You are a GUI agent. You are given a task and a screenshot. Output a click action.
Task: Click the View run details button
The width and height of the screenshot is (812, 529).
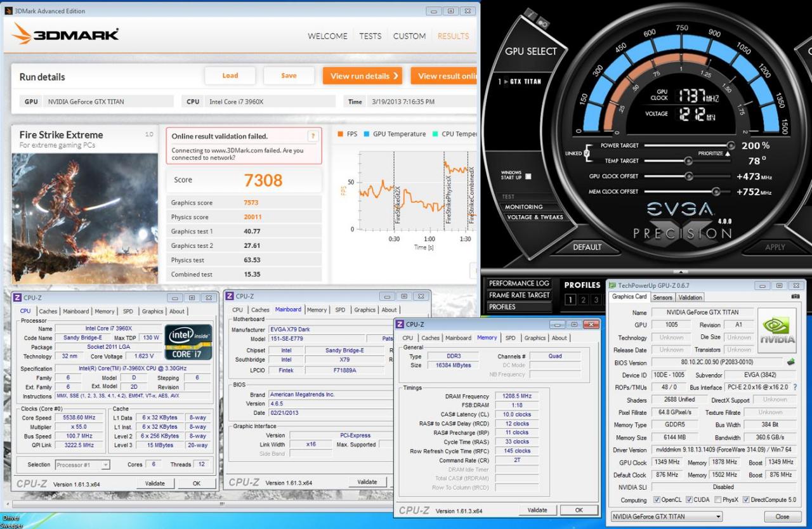[362, 76]
